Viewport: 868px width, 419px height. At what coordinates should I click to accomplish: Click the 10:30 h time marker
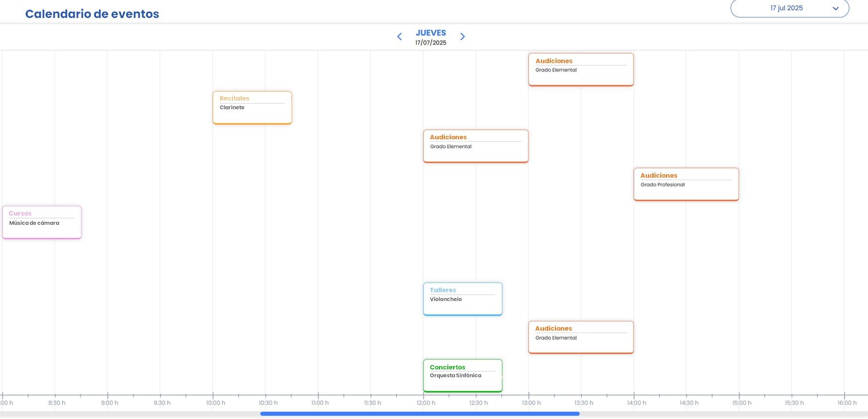click(x=268, y=403)
